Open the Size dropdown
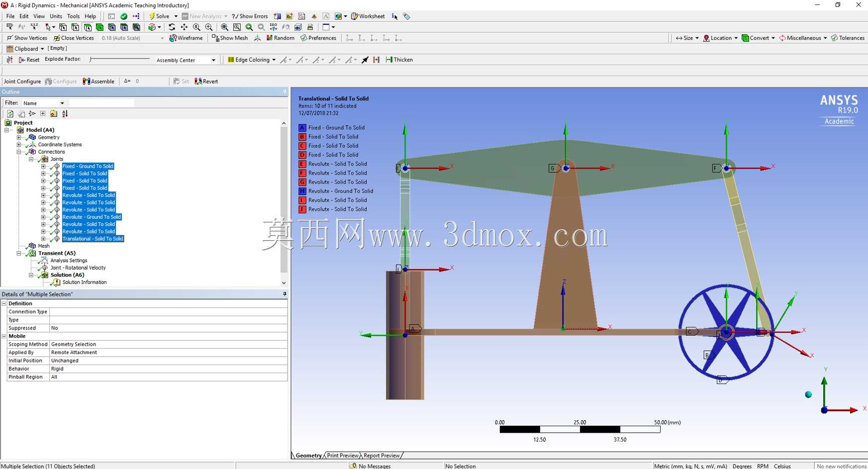This screenshot has height=469, width=868. click(687, 38)
